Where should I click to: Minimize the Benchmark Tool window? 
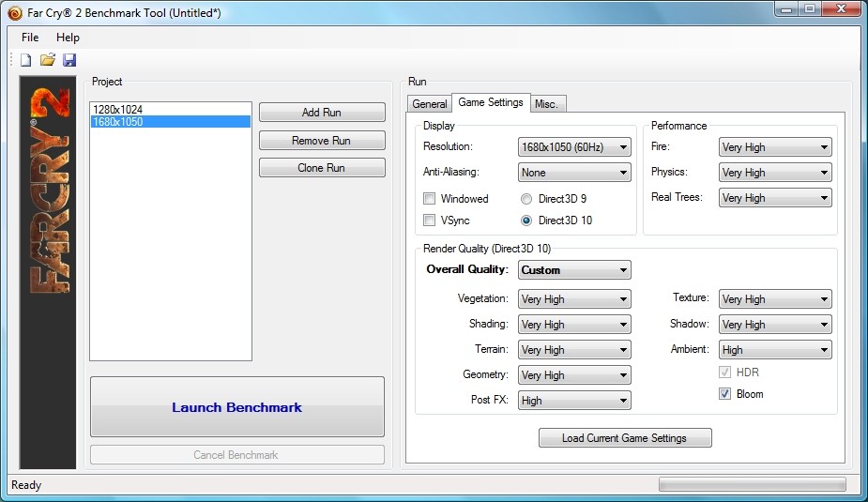[786, 9]
